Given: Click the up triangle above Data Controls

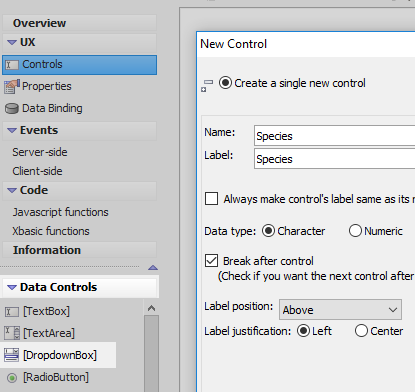Looking at the screenshot, I should (153, 267).
